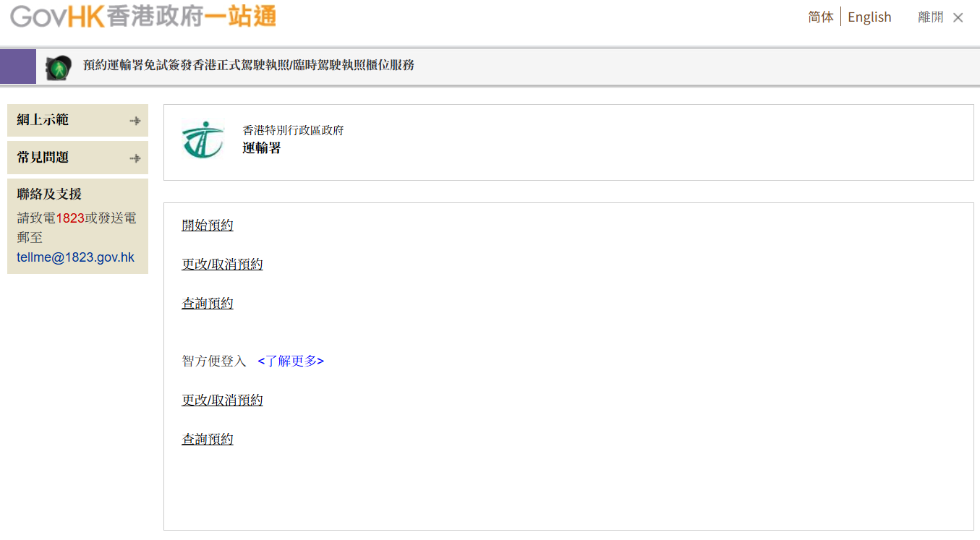Click the arrow icon beside 常見問題
The height and width of the screenshot is (540, 980).
point(135,158)
